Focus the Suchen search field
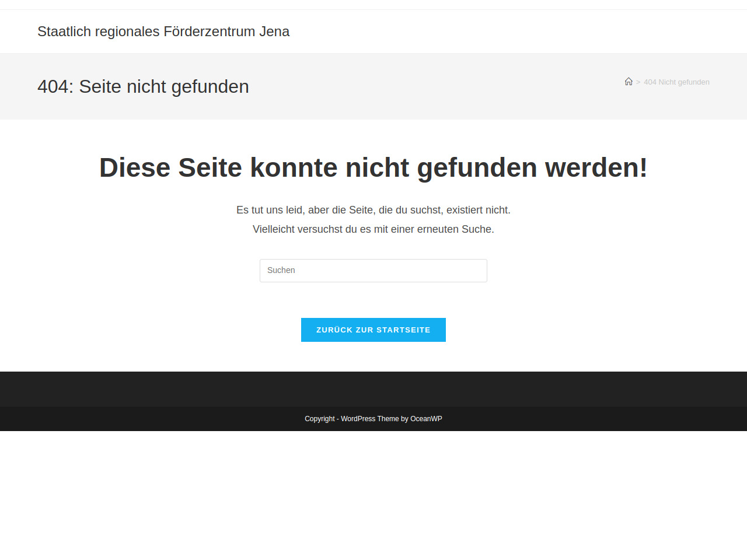 tap(373, 271)
